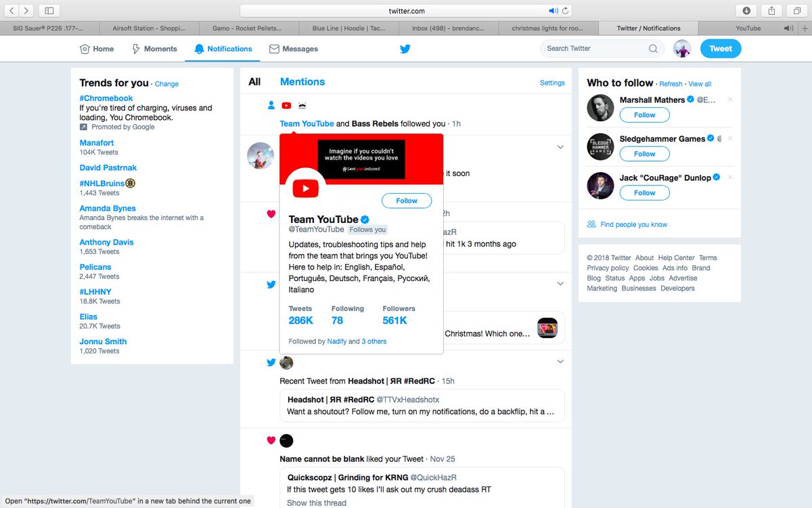
Task: Click Jack CouRage Dunlop avatar
Action: coord(600,186)
